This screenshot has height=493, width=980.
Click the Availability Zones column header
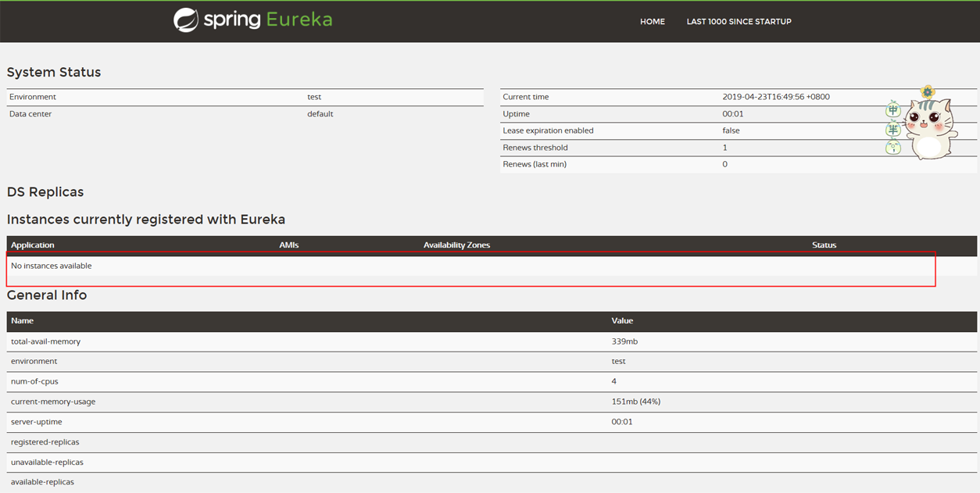[x=456, y=245]
